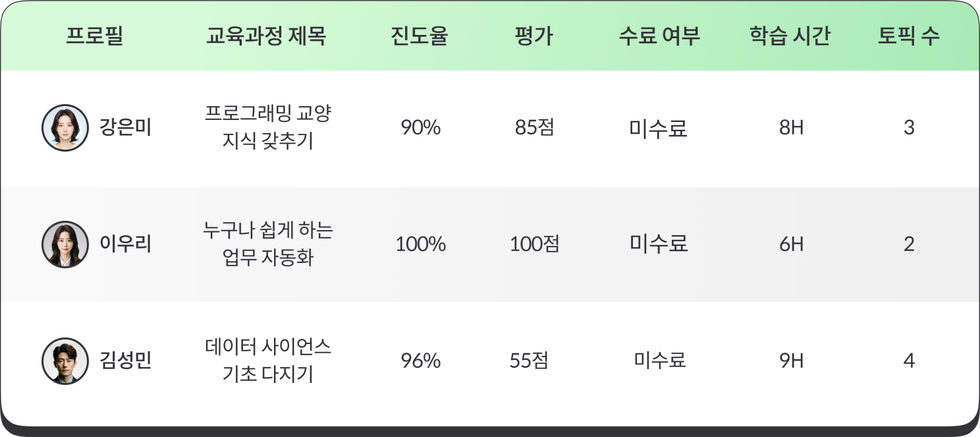The height and width of the screenshot is (437, 980).
Task: Click the 90% progress value
Action: [x=420, y=128]
